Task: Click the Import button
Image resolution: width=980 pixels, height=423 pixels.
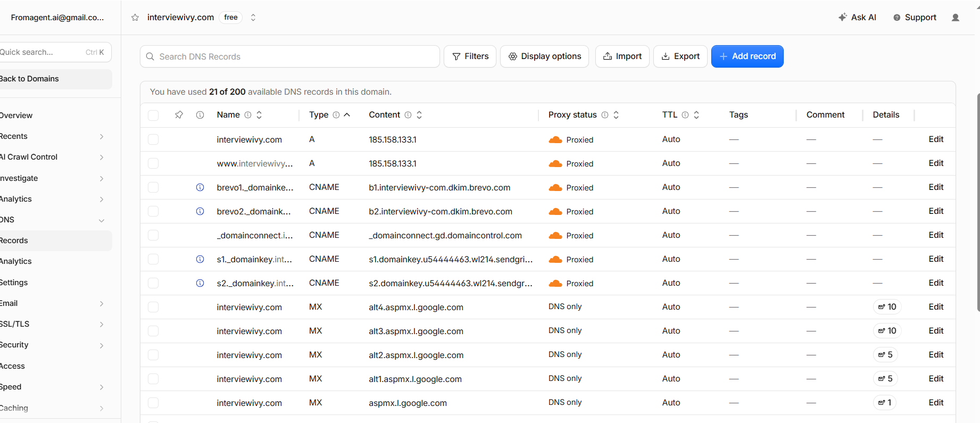Action: [x=622, y=56]
